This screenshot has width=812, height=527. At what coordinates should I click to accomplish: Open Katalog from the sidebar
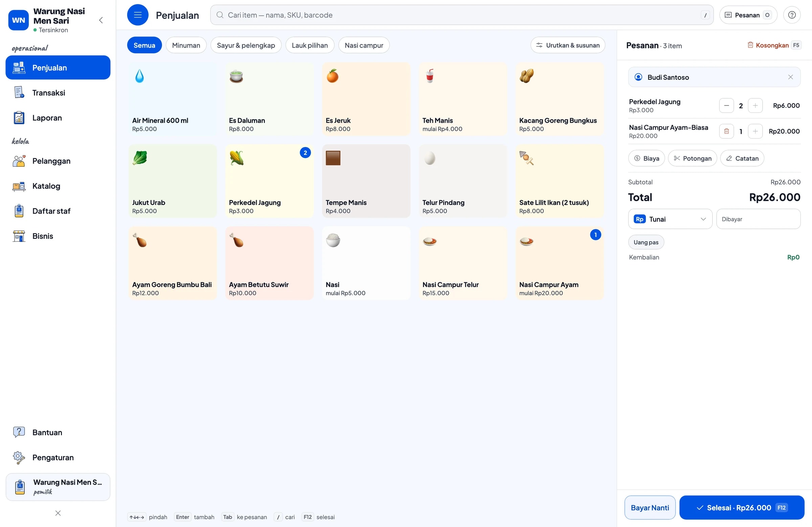point(58,186)
